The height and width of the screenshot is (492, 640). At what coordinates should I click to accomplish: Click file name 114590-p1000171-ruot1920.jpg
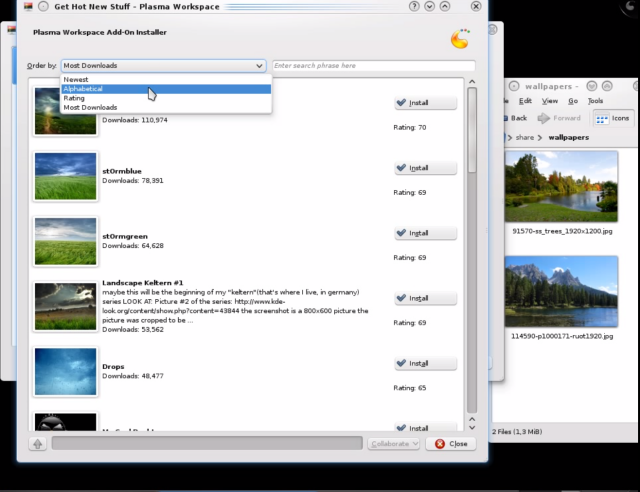562,336
